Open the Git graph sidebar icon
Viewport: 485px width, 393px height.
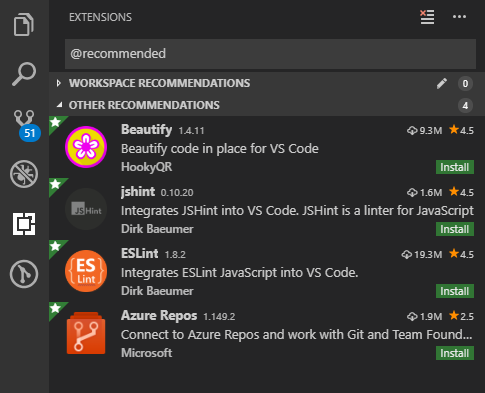pos(24,274)
